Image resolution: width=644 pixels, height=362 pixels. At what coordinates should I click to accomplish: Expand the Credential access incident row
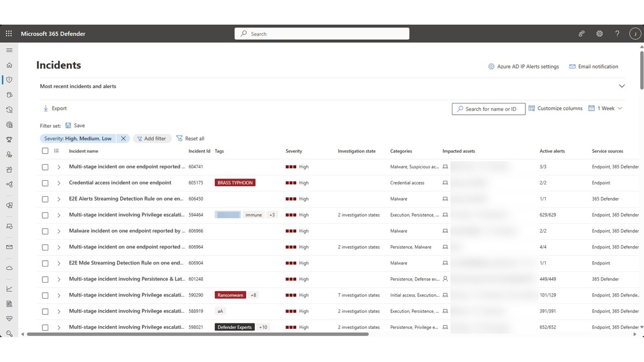coord(58,183)
